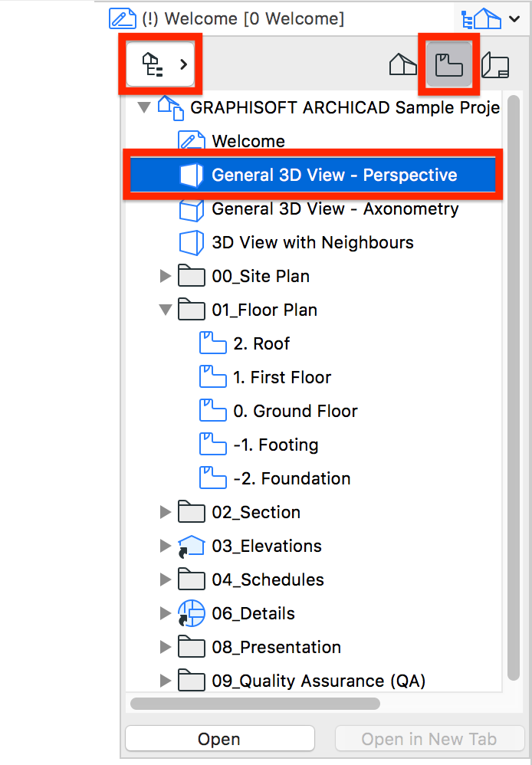Image resolution: width=532 pixels, height=765 pixels.
Task: Click Open in New Tab button
Action: click(x=429, y=739)
